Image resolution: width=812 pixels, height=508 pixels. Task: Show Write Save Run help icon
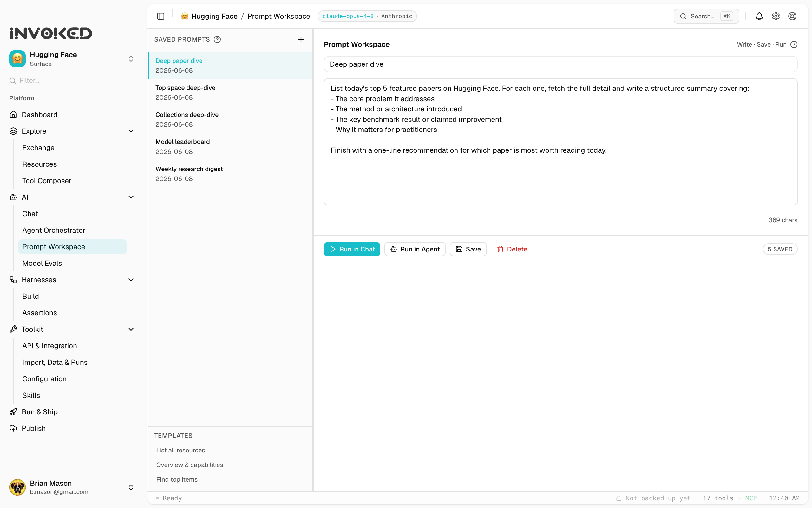tap(794, 44)
